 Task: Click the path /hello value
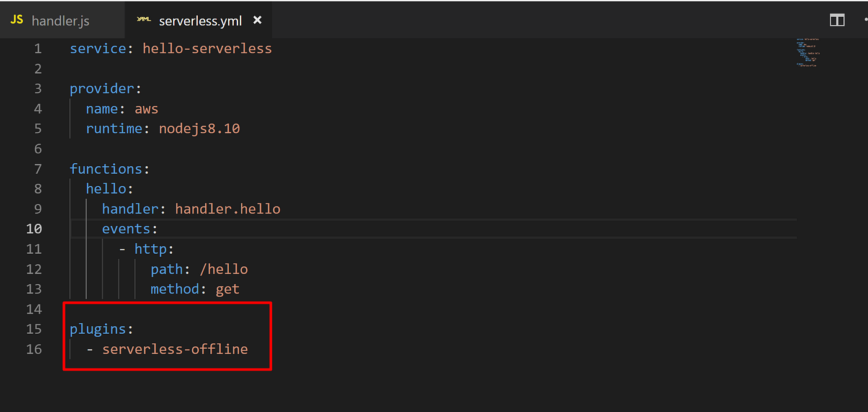tap(223, 269)
